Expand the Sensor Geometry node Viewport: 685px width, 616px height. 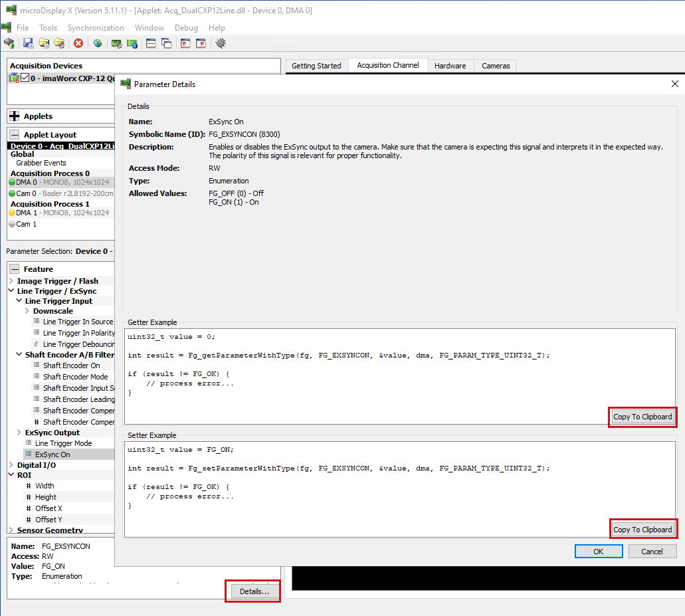coord(11,530)
